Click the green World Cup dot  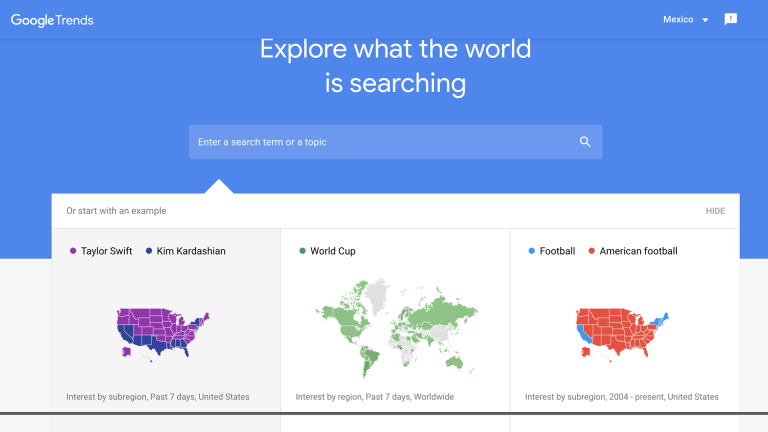[x=302, y=251]
